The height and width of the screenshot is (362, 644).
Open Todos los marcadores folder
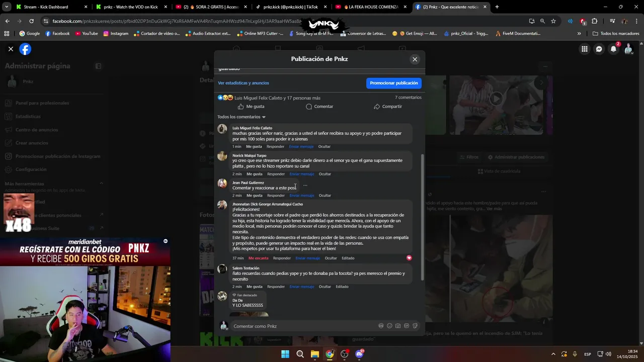(x=616, y=34)
